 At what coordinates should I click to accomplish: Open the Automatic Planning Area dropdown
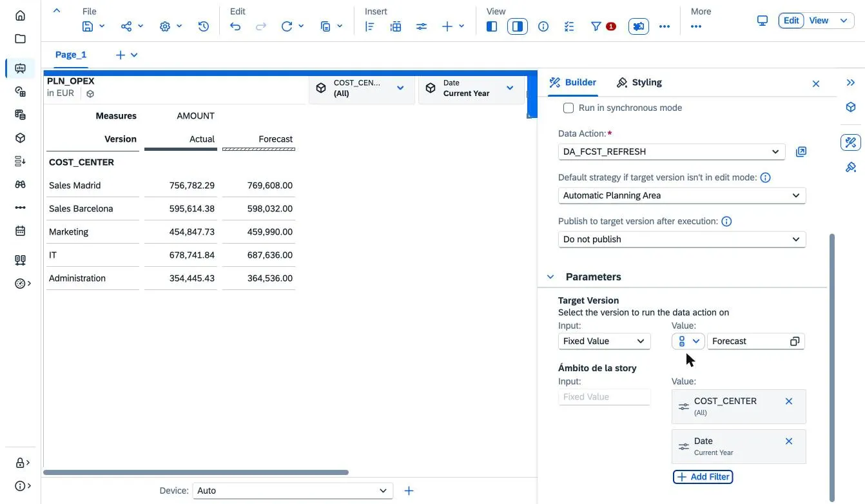click(x=682, y=195)
